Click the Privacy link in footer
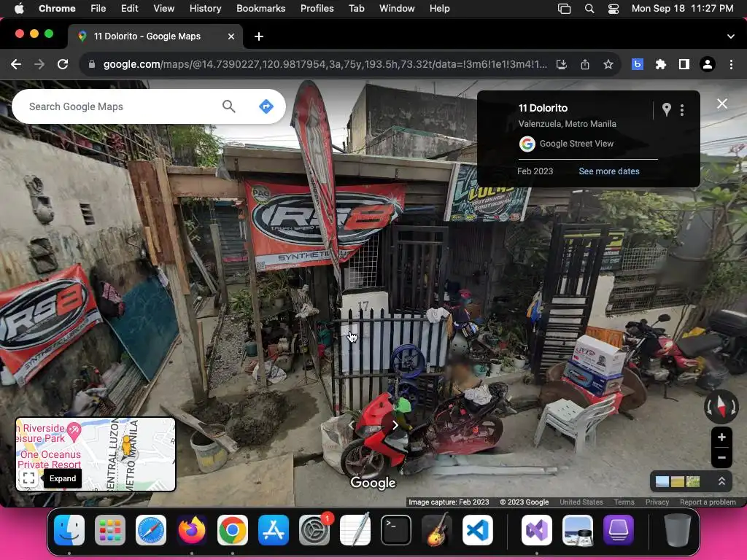The image size is (747, 560). tap(657, 502)
